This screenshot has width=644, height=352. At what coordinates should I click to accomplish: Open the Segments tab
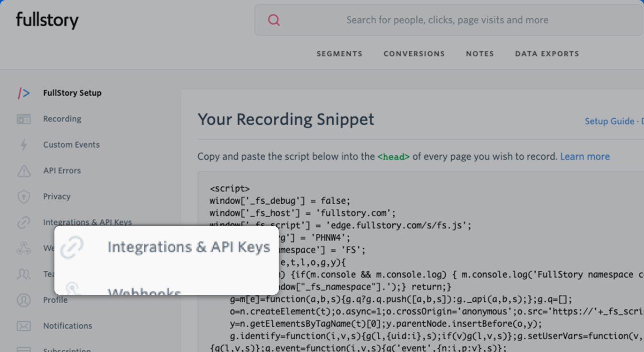pyautogui.click(x=339, y=54)
